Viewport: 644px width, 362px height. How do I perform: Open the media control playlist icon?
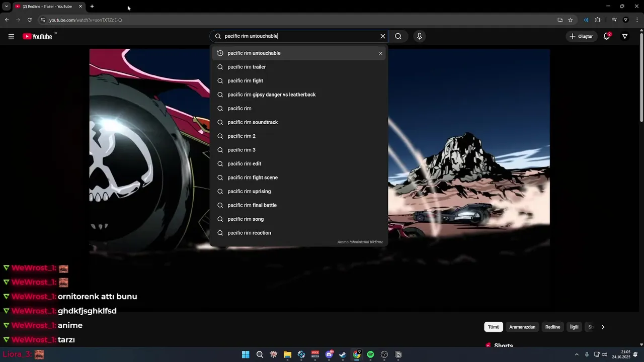point(614,20)
